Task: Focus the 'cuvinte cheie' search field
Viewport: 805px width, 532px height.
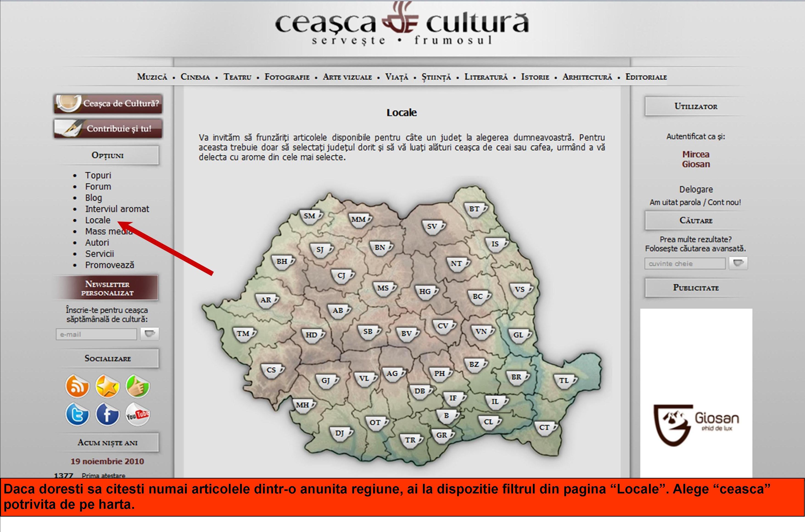Action: [x=685, y=263]
